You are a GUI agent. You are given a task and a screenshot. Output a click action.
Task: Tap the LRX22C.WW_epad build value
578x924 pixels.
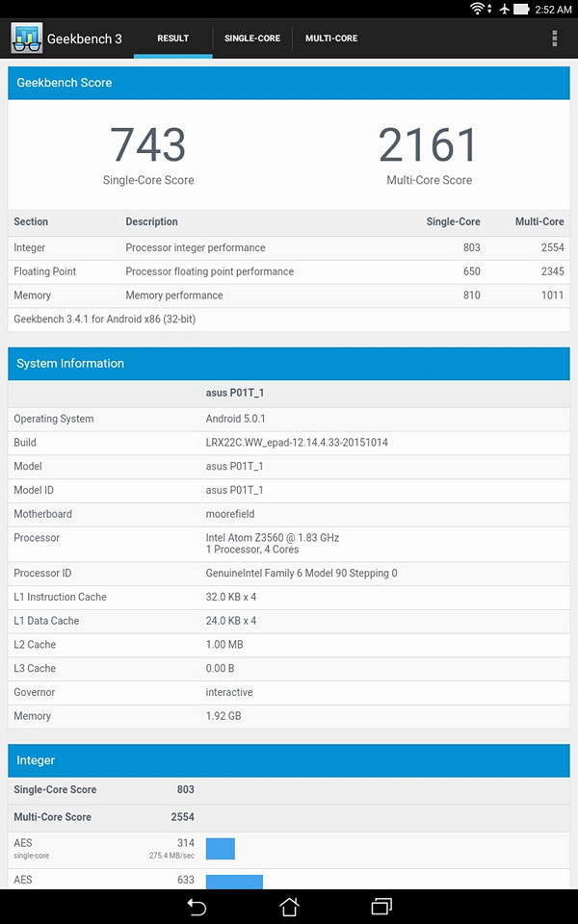tap(297, 443)
